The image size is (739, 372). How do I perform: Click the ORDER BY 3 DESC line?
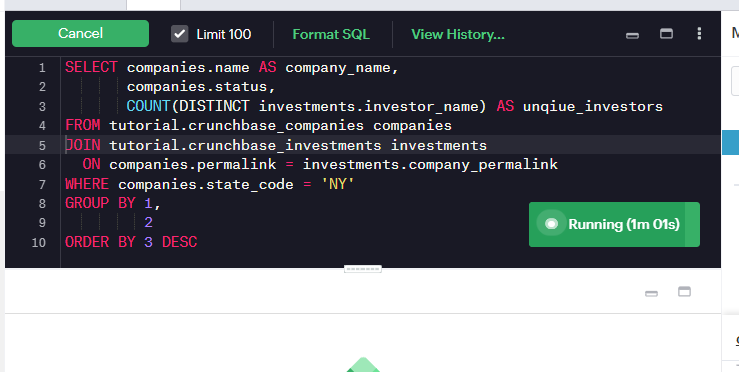(x=131, y=242)
